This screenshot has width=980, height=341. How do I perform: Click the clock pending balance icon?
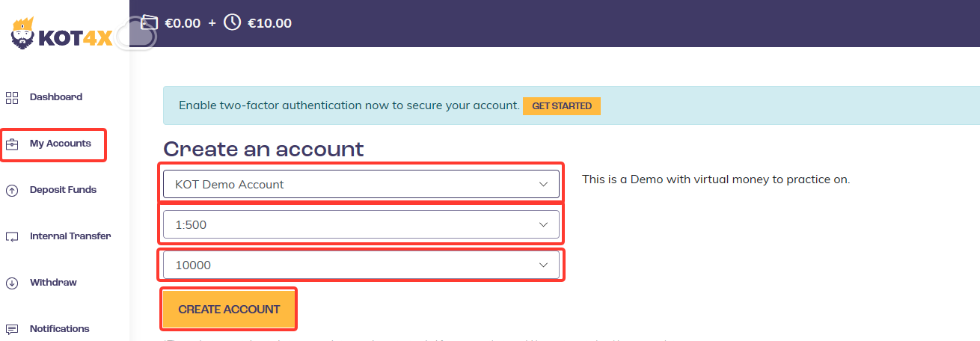coord(233,22)
